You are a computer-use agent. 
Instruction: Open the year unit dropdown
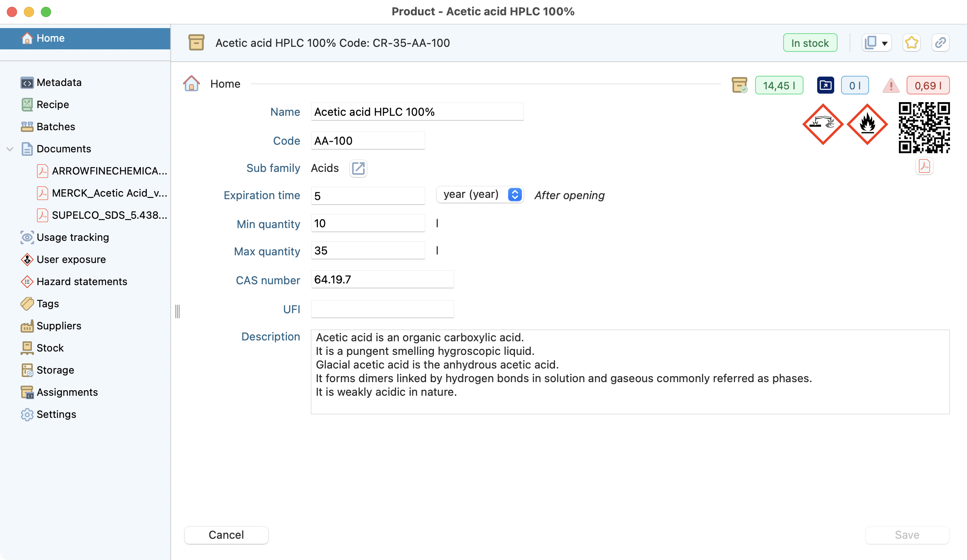point(480,194)
